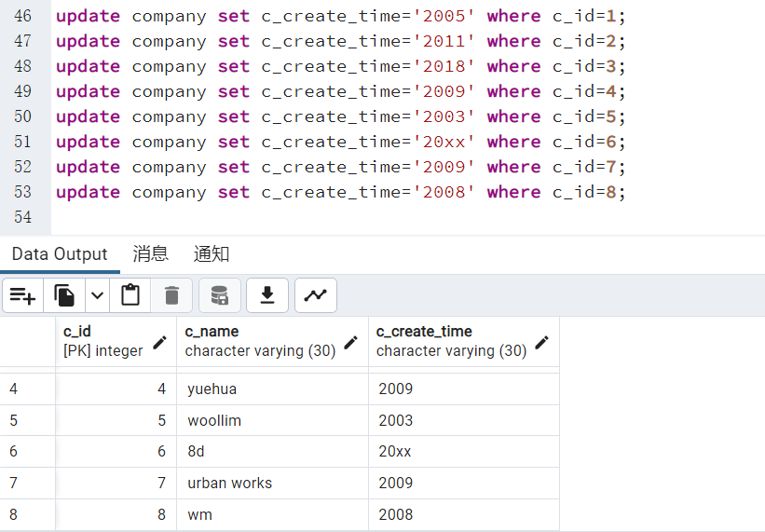This screenshot has height=532, width=765.
Task: Select the c_create_time column header
Action: pos(464,341)
